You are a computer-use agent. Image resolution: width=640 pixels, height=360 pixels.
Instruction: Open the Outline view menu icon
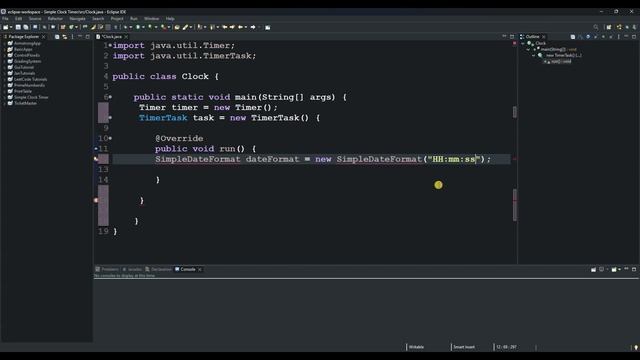(x=619, y=37)
